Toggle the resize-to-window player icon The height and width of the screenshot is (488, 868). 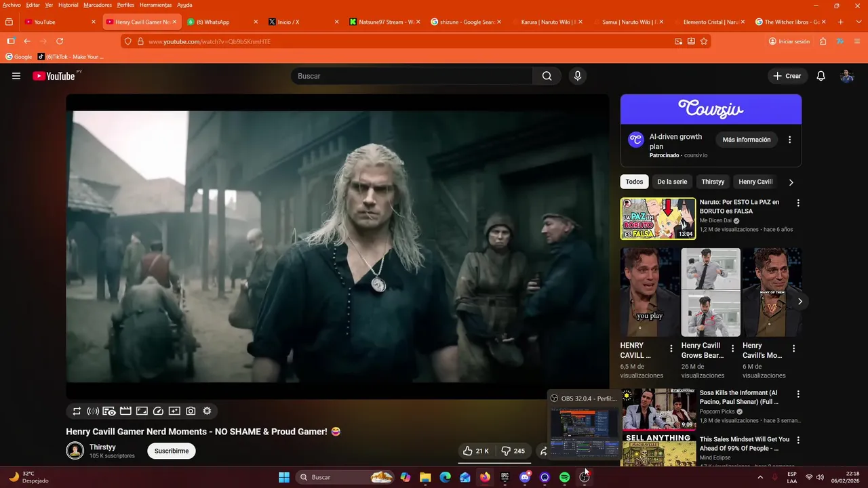(x=142, y=411)
